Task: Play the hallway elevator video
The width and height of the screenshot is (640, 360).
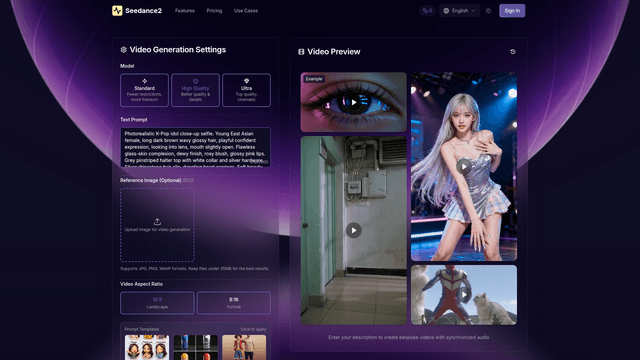Action: click(354, 230)
